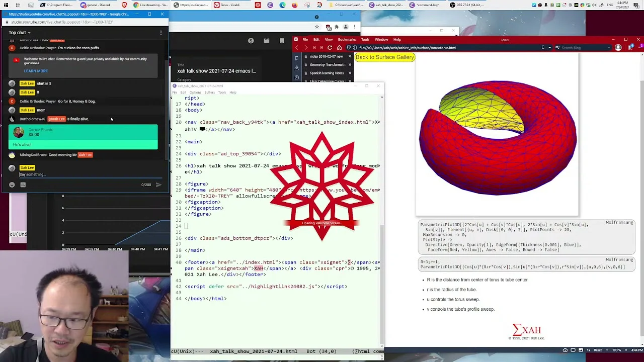644x362 pixels.
Task: Open live chat three-dot options menu
Action: click(161, 33)
